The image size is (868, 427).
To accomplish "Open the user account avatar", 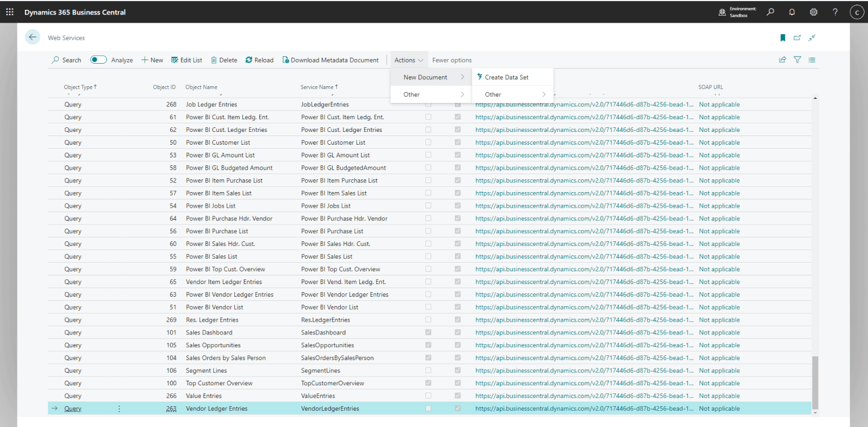I will [x=857, y=12].
